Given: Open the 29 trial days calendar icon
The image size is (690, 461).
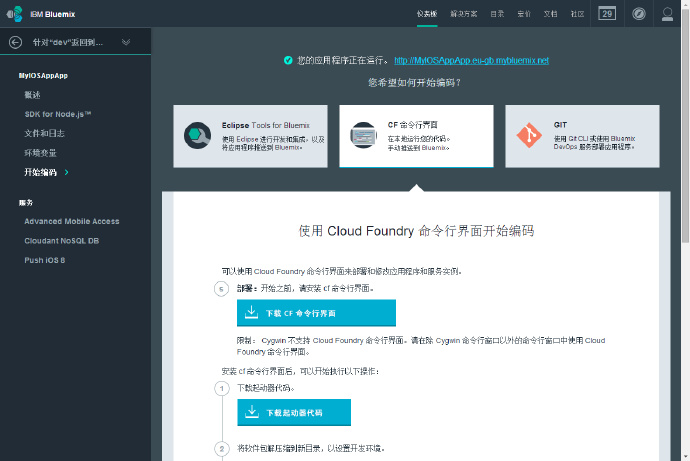Looking at the screenshot, I should pyautogui.click(x=607, y=14).
